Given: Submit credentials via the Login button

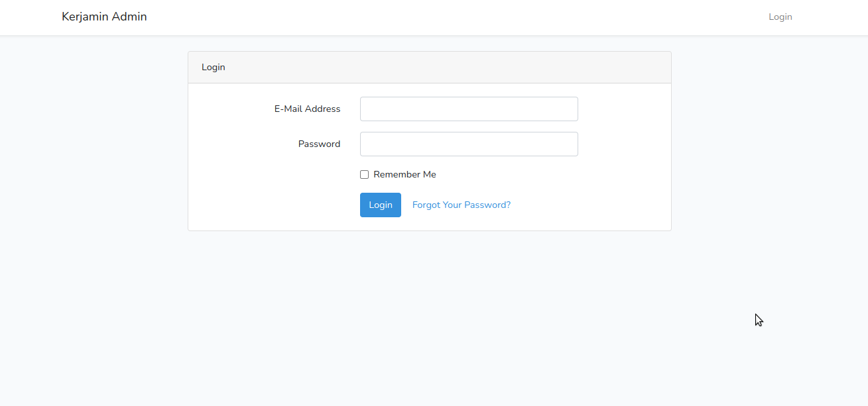Looking at the screenshot, I should tap(380, 205).
